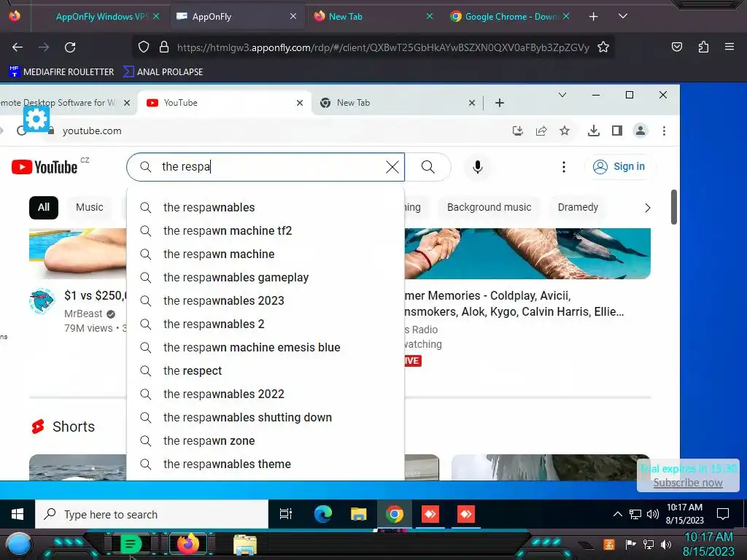Open Firefox extensions puzzle icon

pos(703,47)
